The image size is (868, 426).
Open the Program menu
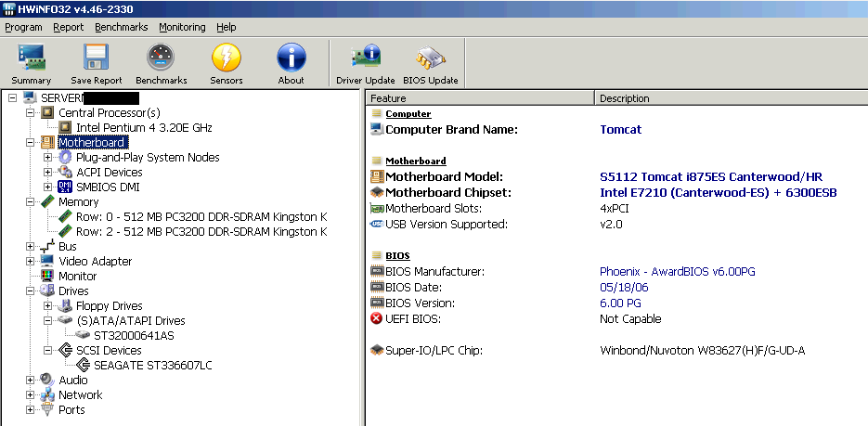pos(23,27)
